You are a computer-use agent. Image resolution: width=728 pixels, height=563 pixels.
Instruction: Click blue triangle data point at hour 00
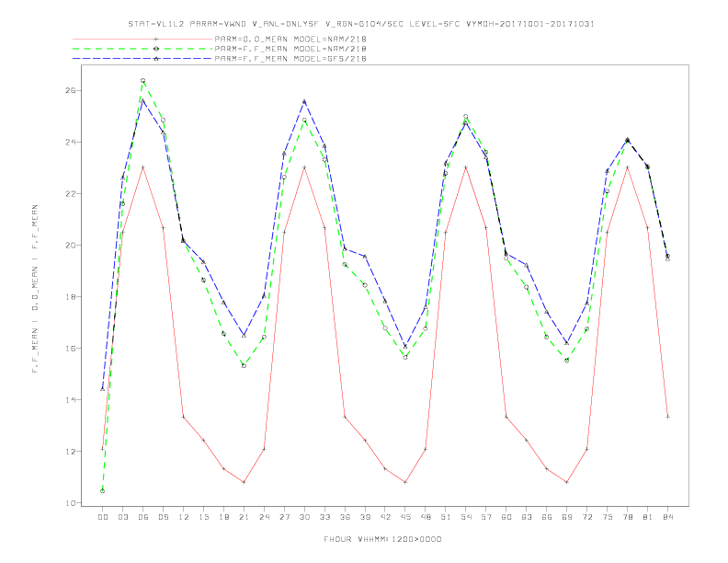tap(103, 389)
